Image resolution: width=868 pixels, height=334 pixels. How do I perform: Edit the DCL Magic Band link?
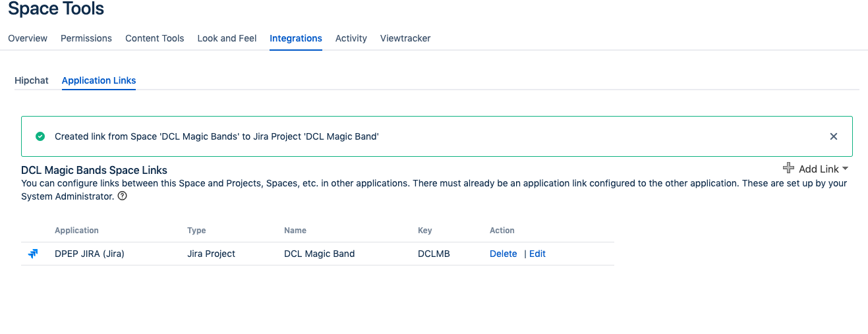click(x=537, y=254)
